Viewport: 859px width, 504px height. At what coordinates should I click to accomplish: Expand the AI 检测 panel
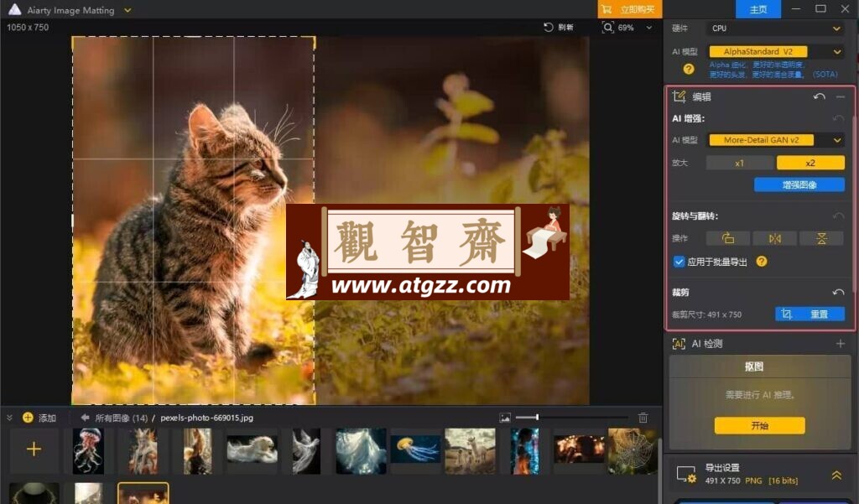[x=841, y=344]
